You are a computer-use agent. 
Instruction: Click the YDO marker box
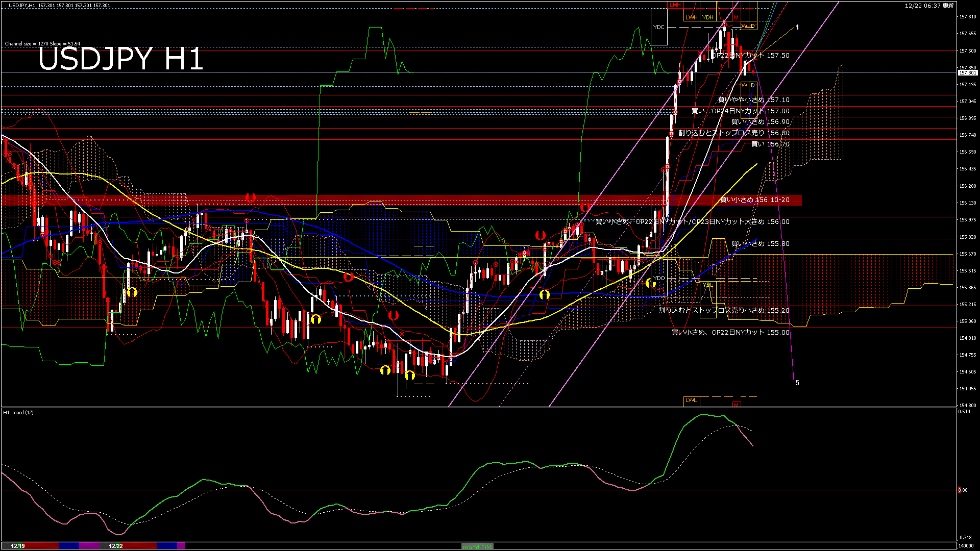coord(659,278)
